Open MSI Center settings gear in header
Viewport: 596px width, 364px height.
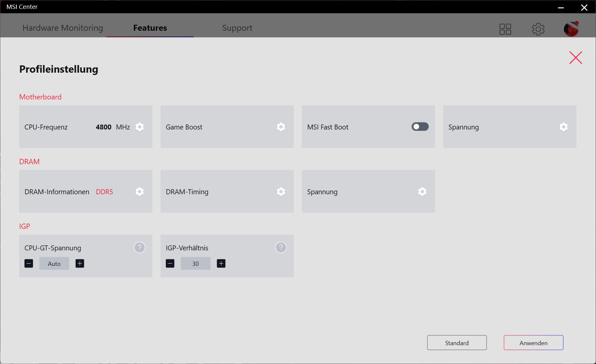[x=538, y=29]
